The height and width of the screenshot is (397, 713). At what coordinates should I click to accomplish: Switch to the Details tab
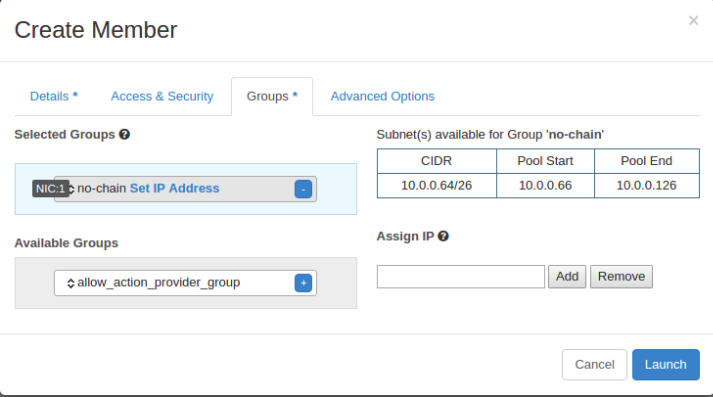coord(54,96)
